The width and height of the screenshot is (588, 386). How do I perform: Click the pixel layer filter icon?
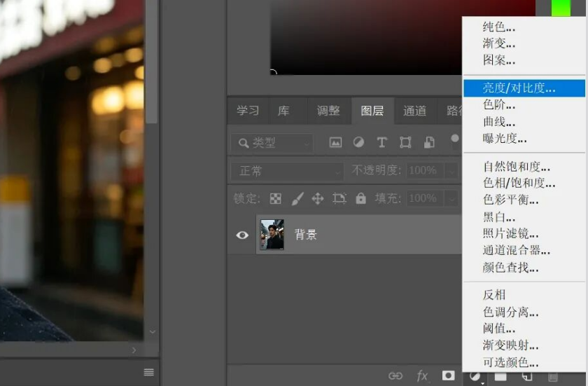click(335, 142)
